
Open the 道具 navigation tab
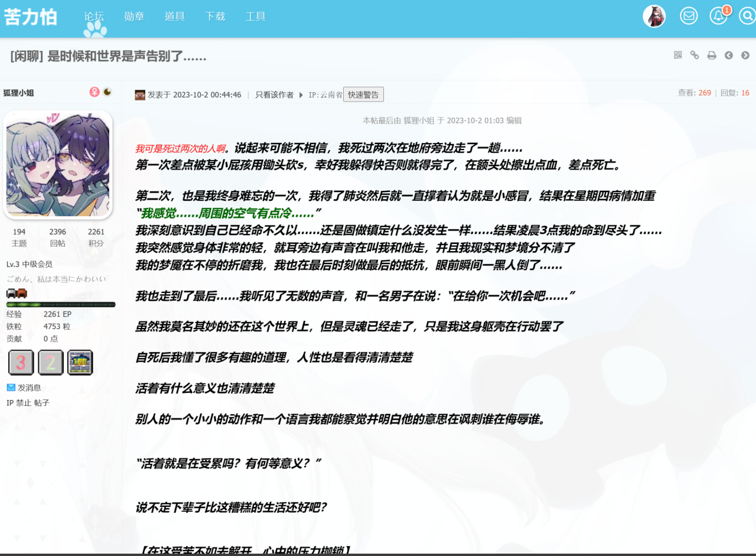[175, 17]
